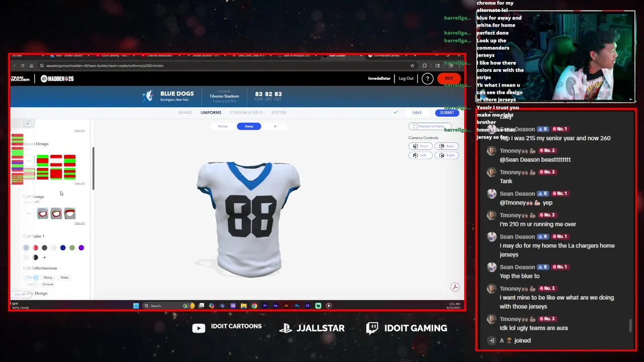Close the side panel with X button
Viewport: 644px width, 362px height.
(28, 123)
